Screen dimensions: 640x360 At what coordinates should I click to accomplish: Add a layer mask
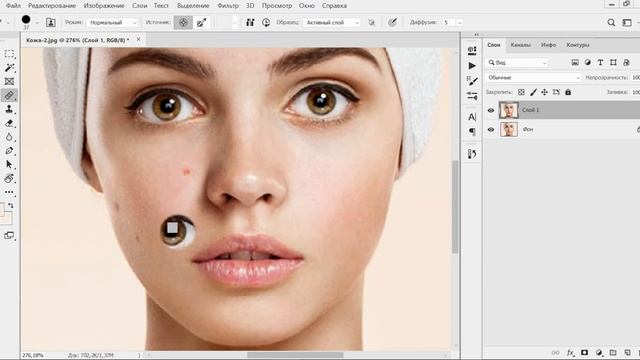[584, 353]
